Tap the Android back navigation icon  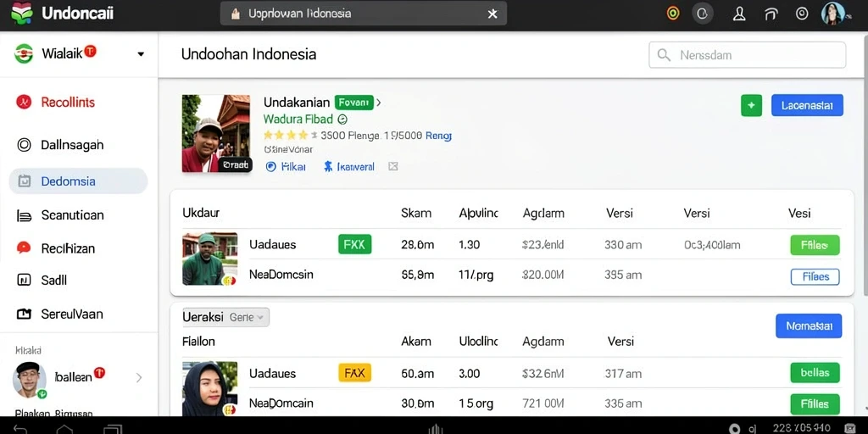pos(20,429)
